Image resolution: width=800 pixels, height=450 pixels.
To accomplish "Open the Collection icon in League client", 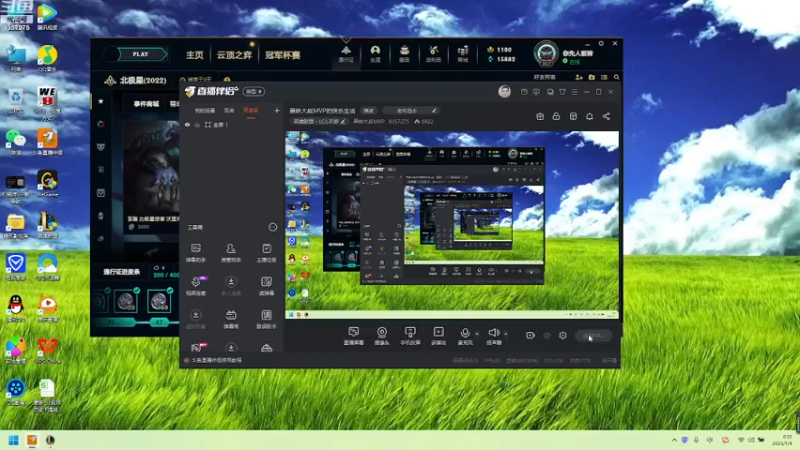I will pos(404,54).
